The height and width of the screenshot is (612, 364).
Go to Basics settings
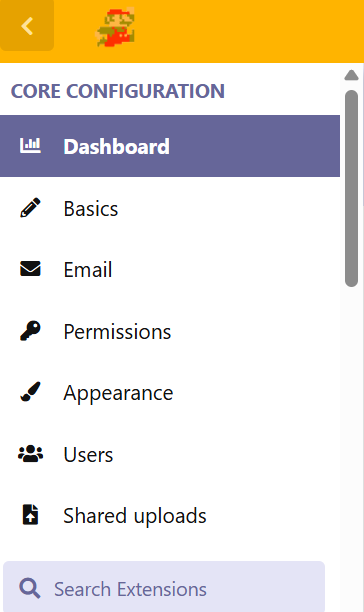coord(170,208)
